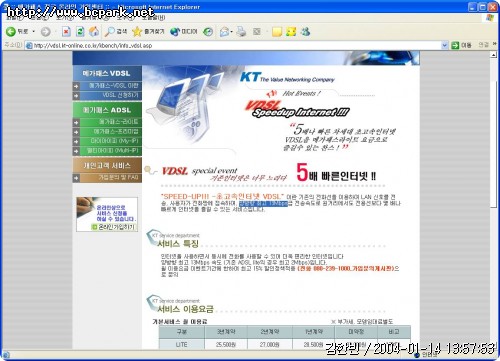Click the 2년계약 table header cell
The image size is (500, 361).
(270, 332)
